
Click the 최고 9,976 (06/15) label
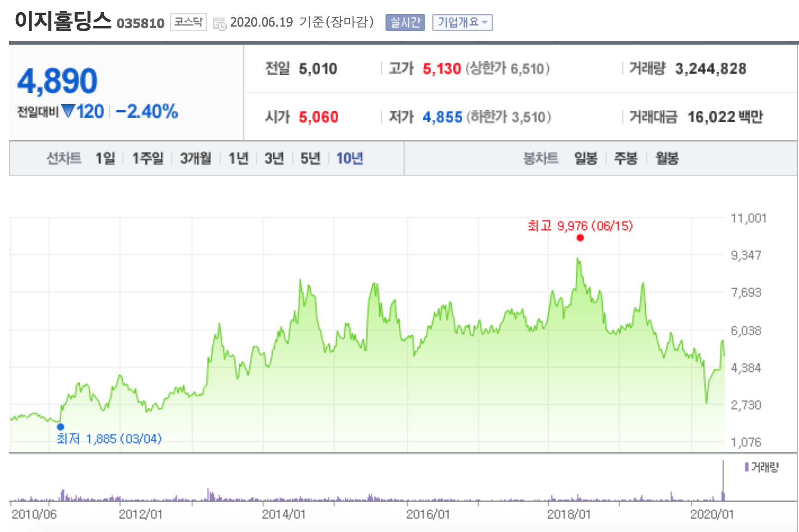(580, 225)
